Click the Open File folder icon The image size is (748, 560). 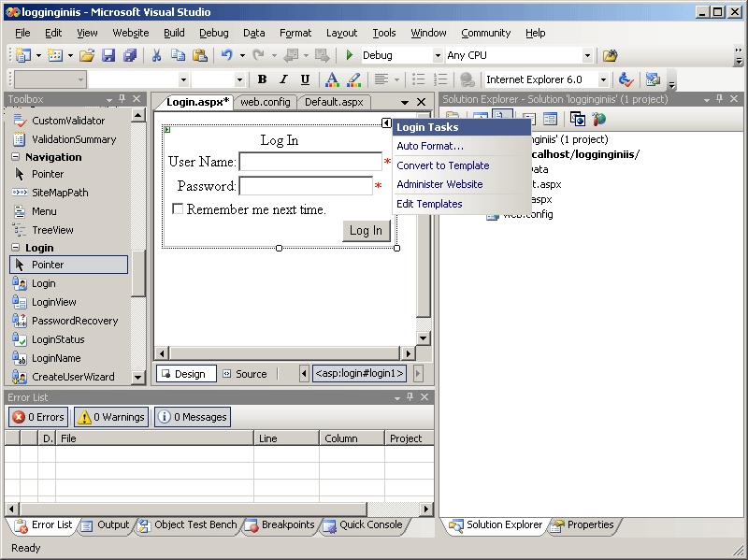point(86,56)
